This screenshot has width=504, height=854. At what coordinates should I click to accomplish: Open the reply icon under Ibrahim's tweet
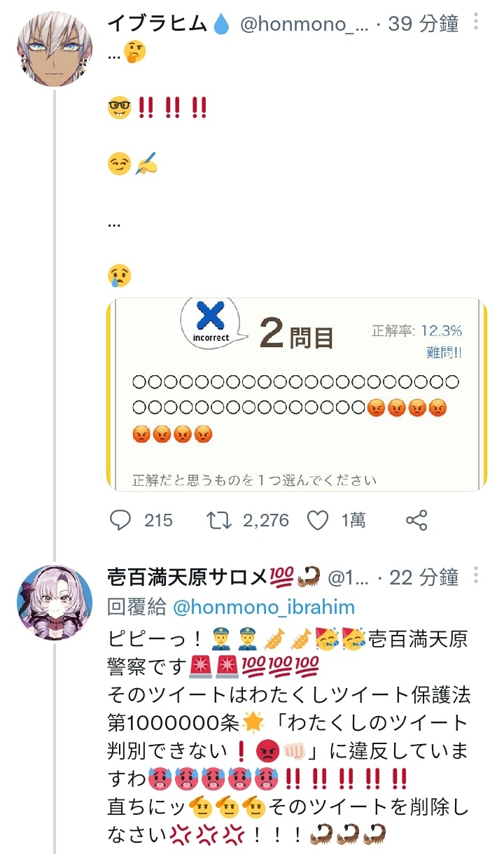[x=121, y=520]
